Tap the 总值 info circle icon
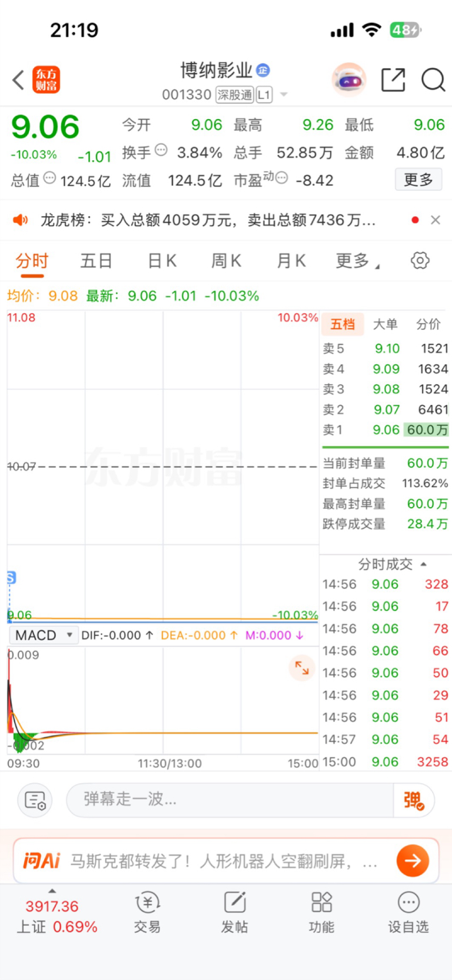This screenshot has height=980, width=452. (x=50, y=177)
